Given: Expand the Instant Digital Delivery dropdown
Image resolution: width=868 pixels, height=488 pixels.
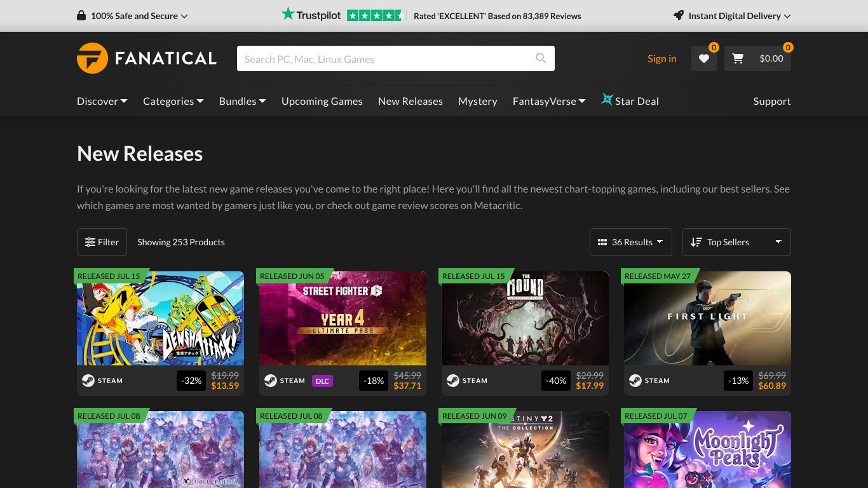Looking at the screenshot, I should click(732, 16).
